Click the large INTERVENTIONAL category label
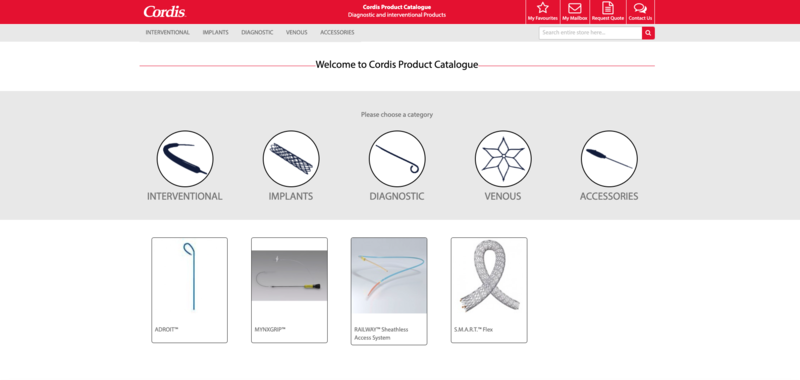Viewport: 800px width, 380px height. tap(185, 196)
